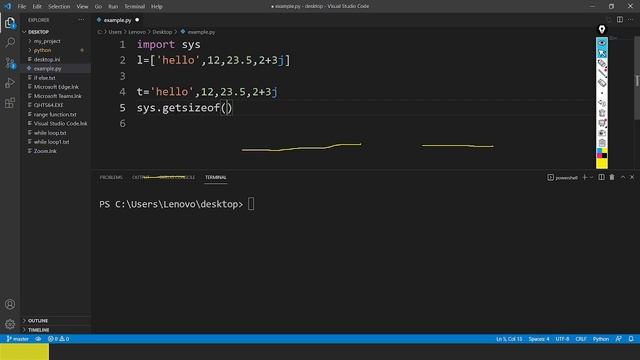The width and height of the screenshot is (640, 360).
Task: Open the Source Control view
Action: coord(10,63)
